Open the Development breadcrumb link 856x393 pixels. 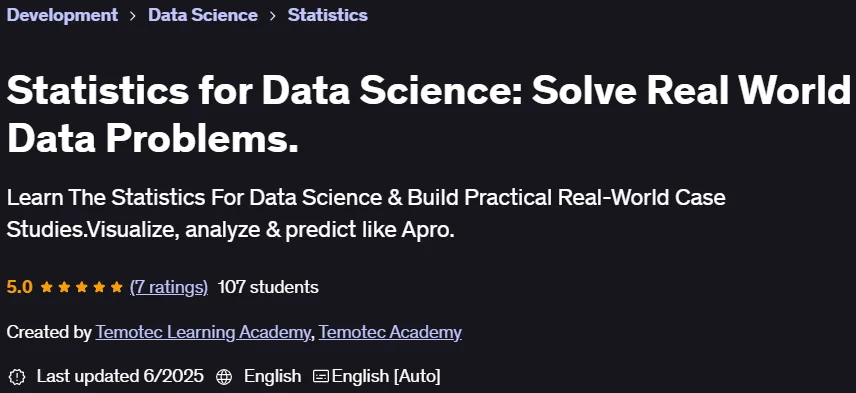pyautogui.click(x=62, y=15)
